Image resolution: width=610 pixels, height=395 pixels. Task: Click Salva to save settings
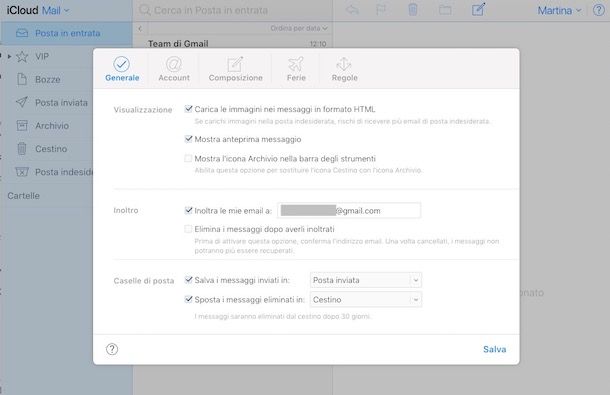494,349
